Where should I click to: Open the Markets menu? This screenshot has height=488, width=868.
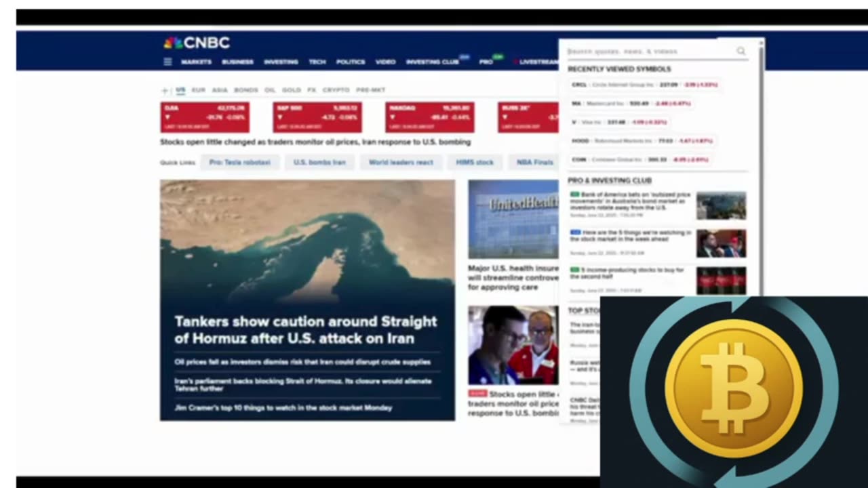pyautogui.click(x=196, y=62)
